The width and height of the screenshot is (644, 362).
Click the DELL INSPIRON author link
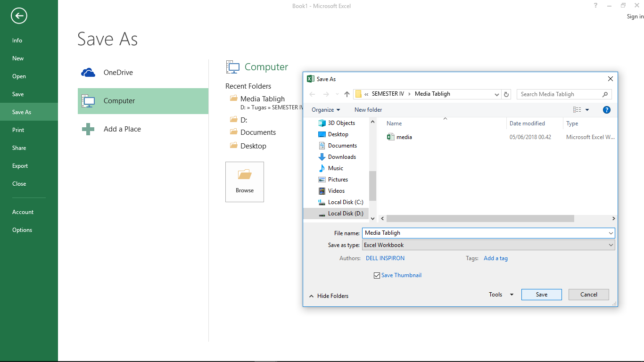[x=385, y=258]
